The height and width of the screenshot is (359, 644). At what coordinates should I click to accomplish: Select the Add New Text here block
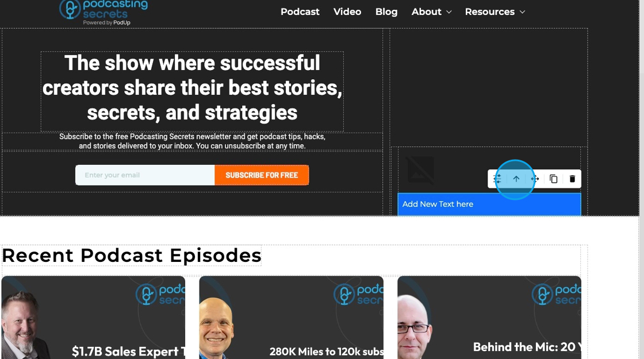(x=489, y=204)
